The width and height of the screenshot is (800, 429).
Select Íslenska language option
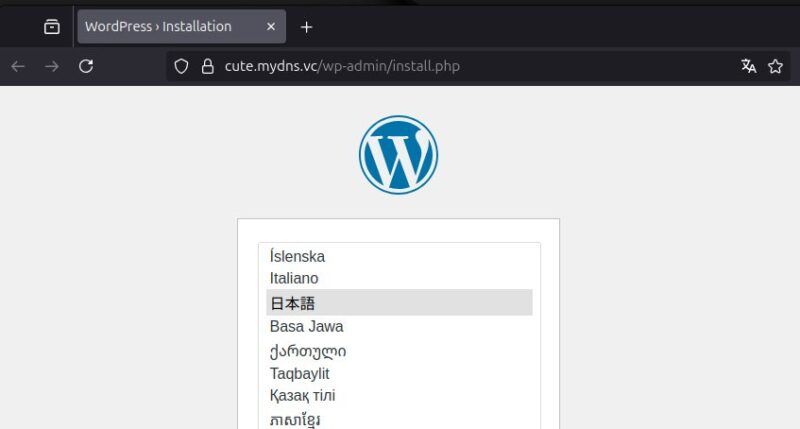tap(399, 256)
